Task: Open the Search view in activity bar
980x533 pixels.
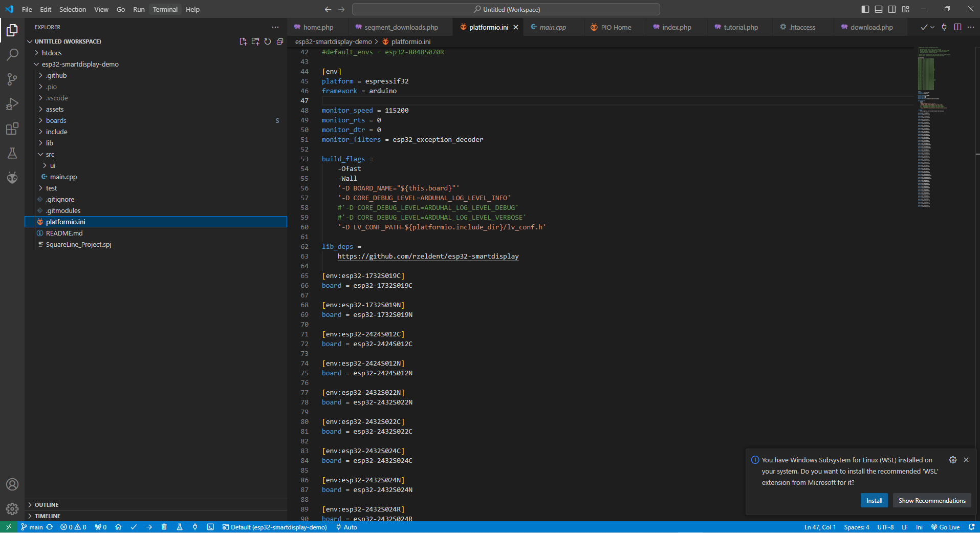Action: (12, 54)
